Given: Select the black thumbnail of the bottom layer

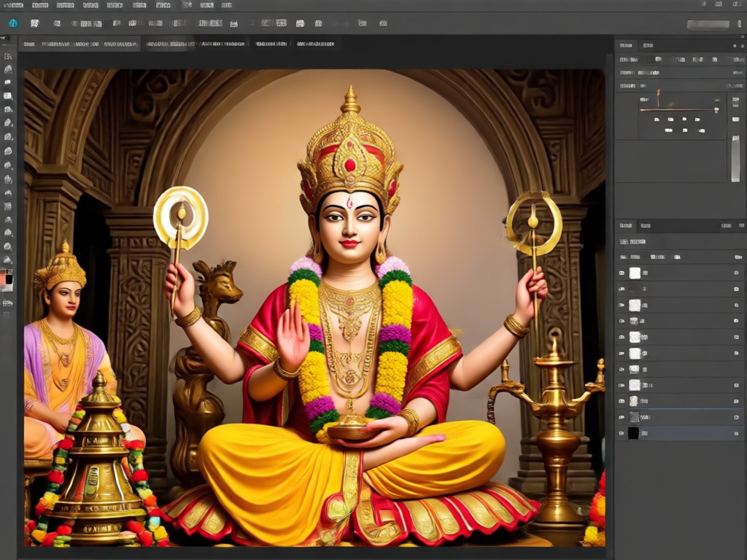Looking at the screenshot, I should point(634,433).
